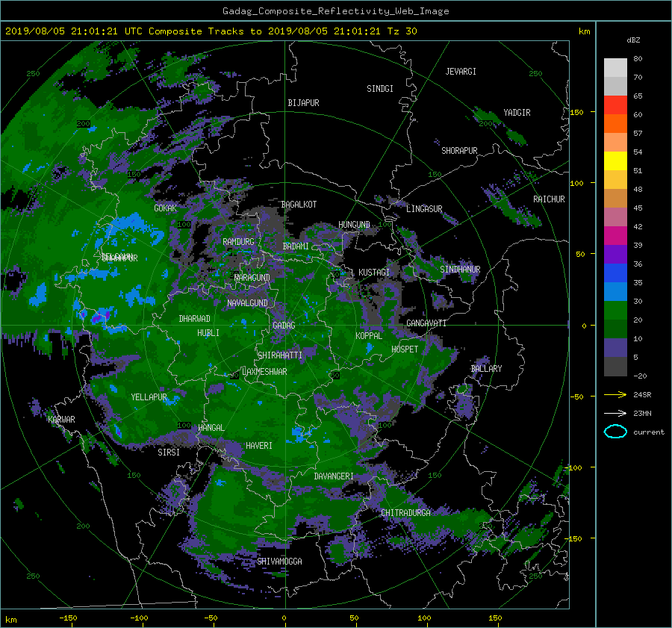Click the dBZ legend heading

click(633, 40)
